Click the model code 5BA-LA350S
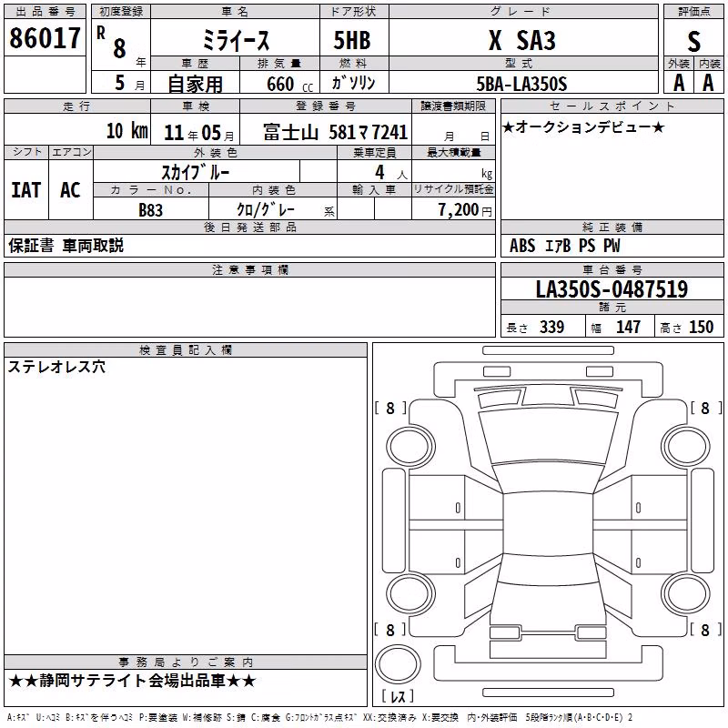The width and height of the screenshot is (728, 728). pyautogui.click(x=521, y=84)
